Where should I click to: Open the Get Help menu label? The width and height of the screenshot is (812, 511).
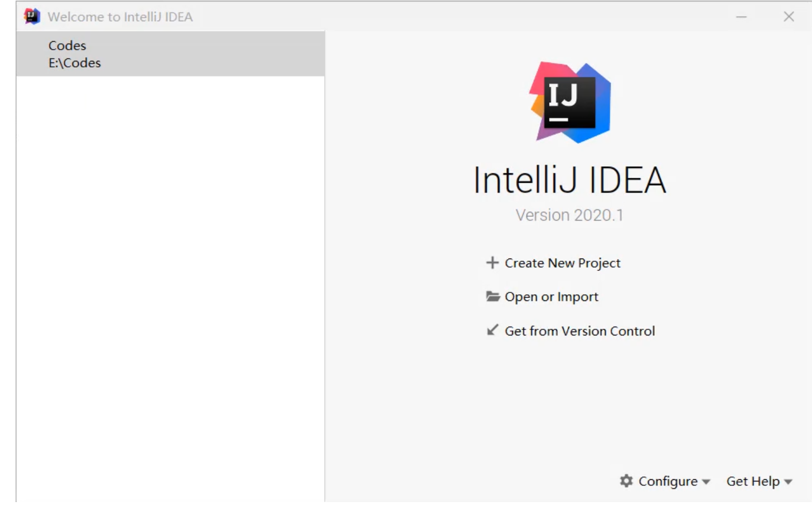tap(752, 481)
